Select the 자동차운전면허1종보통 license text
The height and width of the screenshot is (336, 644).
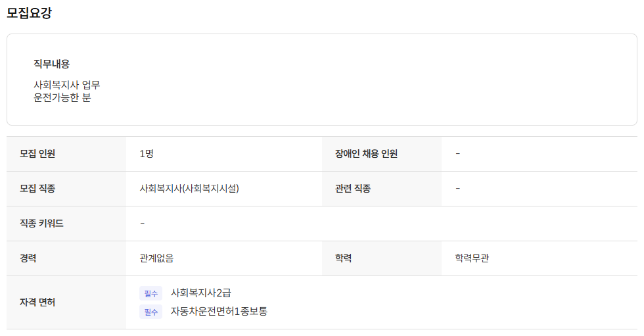click(219, 311)
